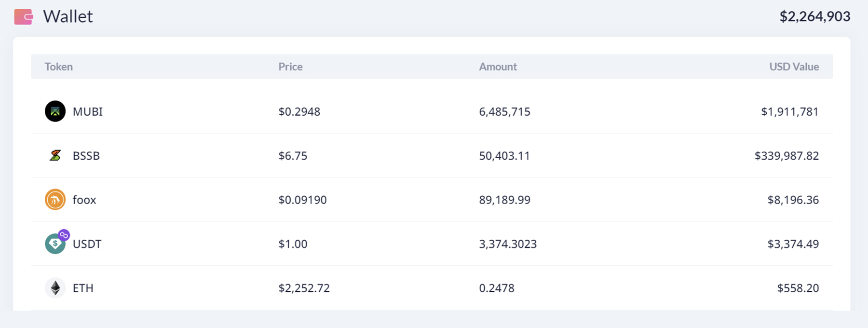Screen dimensions: 868x328
Task: Select the foox token name
Action: [84, 200]
